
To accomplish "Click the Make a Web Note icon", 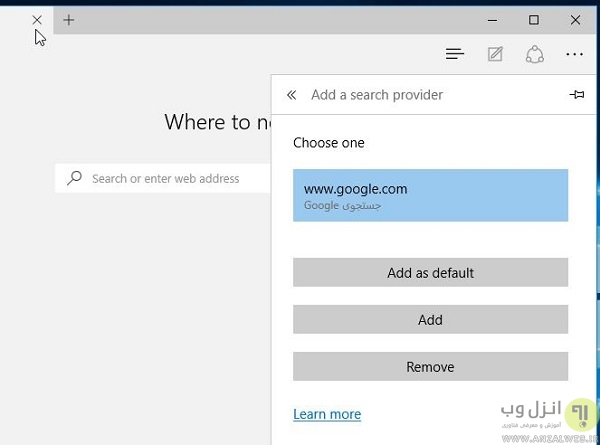I will (x=495, y=54).
